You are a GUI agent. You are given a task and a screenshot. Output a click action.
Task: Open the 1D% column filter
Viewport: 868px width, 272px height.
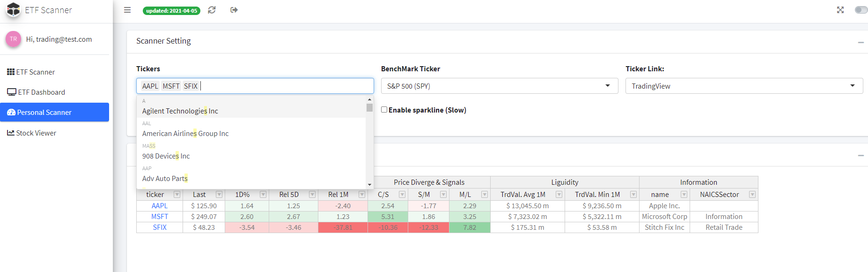pos(263,194)
